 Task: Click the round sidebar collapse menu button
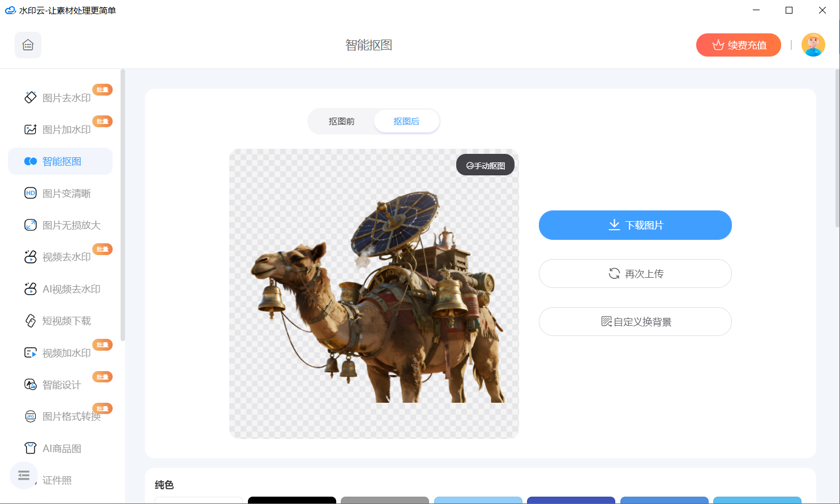pyautogui.click(x=24, y=475)
